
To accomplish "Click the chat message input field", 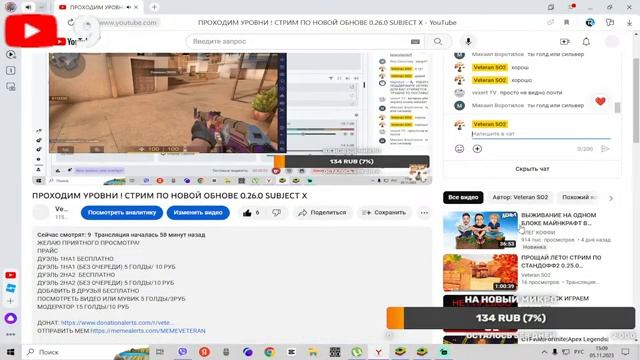I will (x=541, y=134).
